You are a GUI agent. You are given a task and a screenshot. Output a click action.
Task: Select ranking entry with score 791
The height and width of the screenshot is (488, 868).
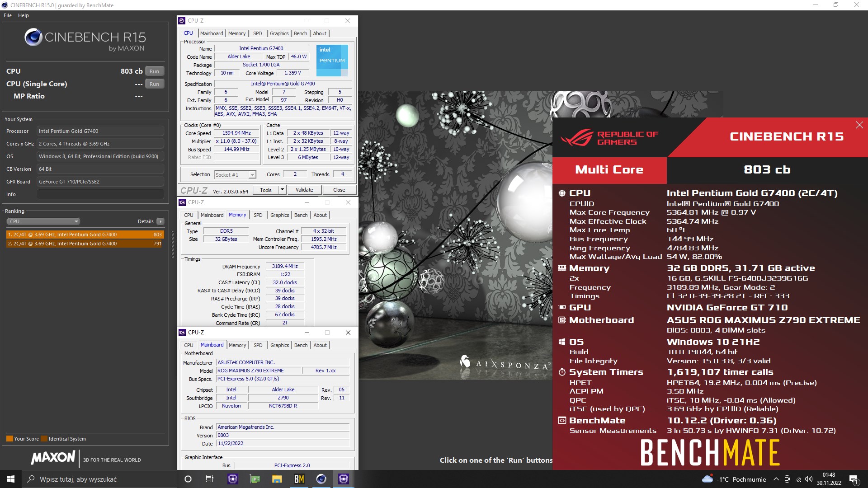tap(85, 244)
